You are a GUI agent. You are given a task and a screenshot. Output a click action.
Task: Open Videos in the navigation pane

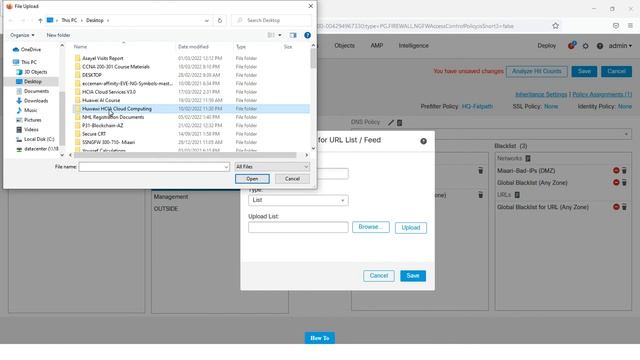(27, 129)
